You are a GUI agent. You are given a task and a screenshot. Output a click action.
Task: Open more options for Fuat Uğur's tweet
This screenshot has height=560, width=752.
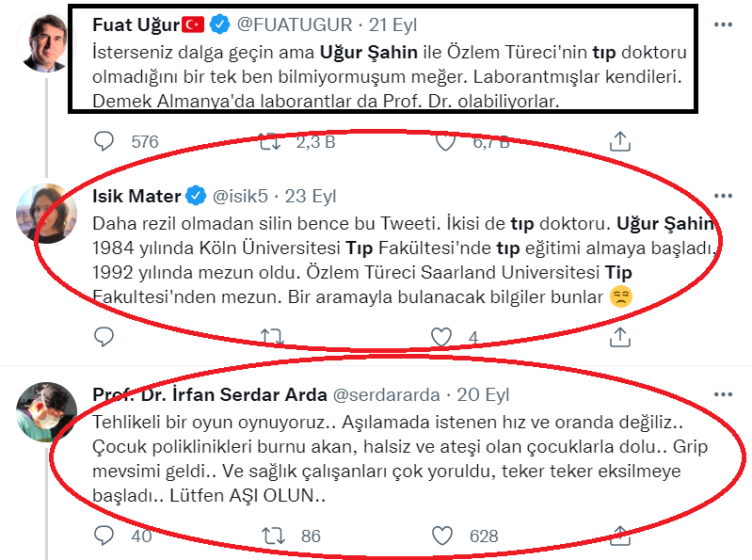[722, 23]
